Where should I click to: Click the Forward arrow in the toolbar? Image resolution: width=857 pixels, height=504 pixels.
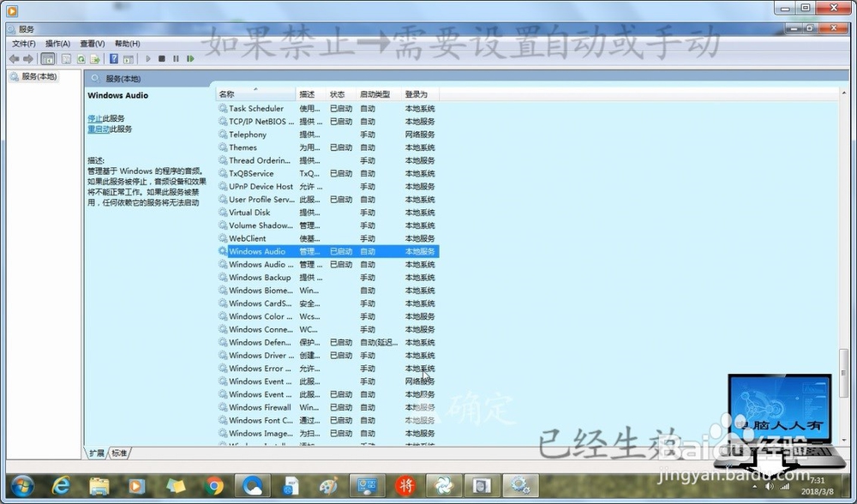[28, 58]
